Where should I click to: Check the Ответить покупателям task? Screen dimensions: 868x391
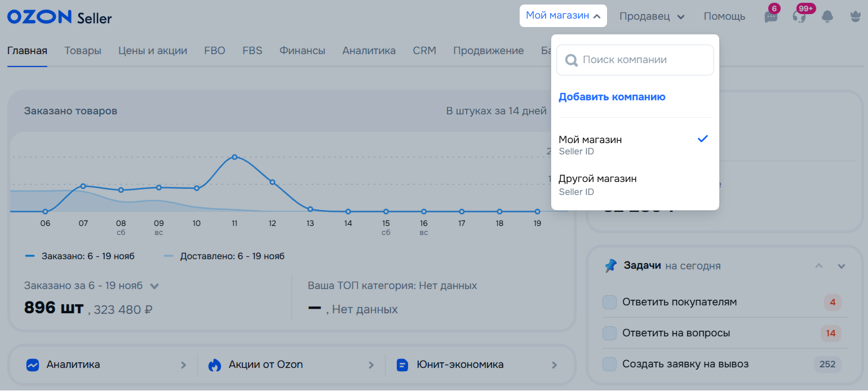click(609, 303)
